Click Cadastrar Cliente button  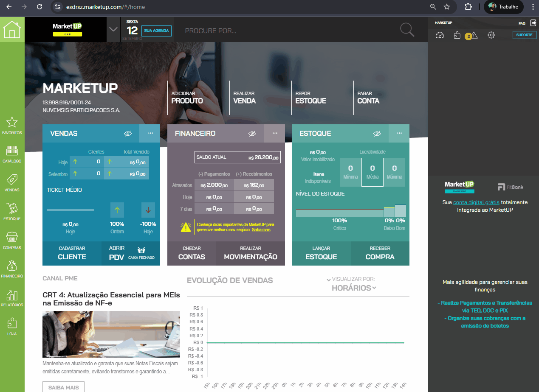72,253
